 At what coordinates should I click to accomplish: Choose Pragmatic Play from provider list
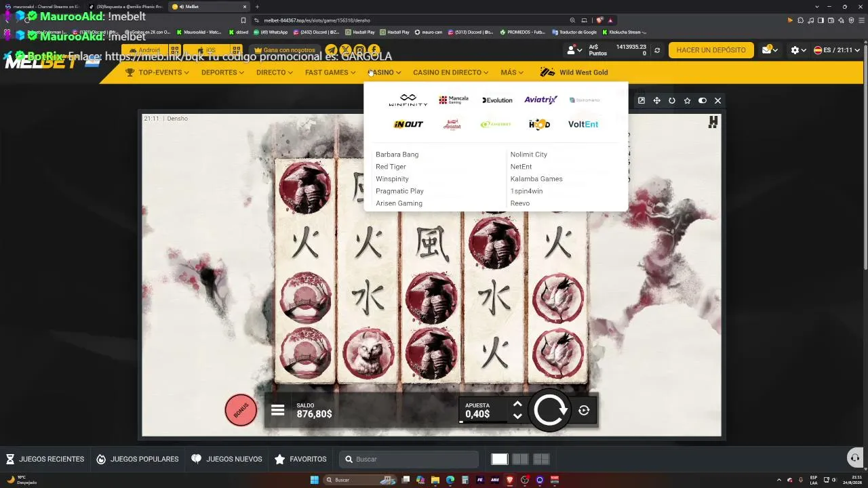pos(399,191)
